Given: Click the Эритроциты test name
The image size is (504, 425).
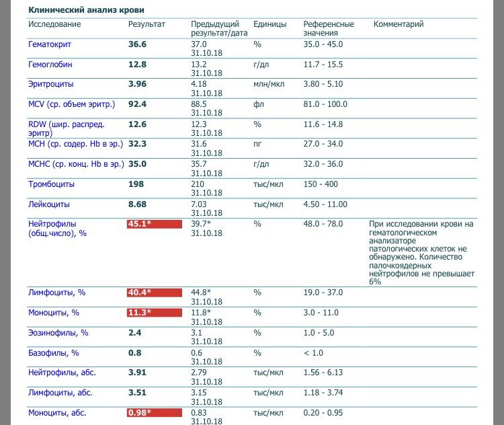Looking at the screenshot, I should click(x=51, y=84).
